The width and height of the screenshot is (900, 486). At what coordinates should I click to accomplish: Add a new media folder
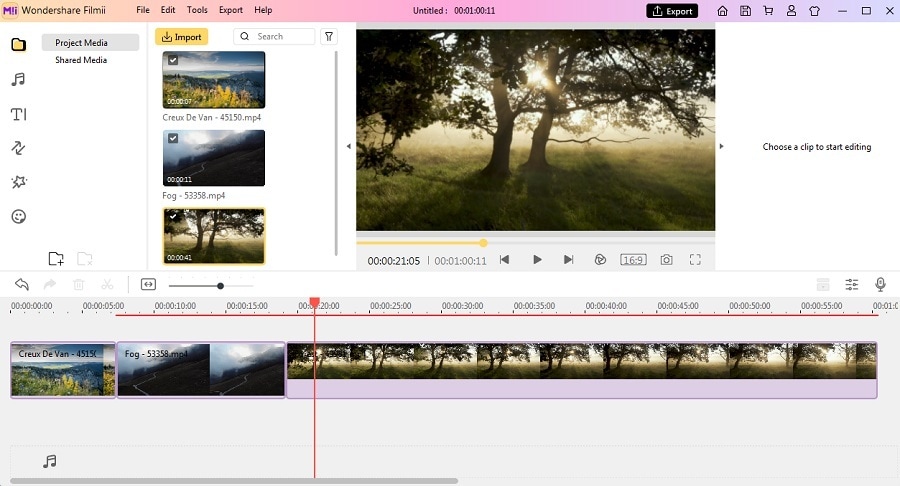(x=56, y=259)
